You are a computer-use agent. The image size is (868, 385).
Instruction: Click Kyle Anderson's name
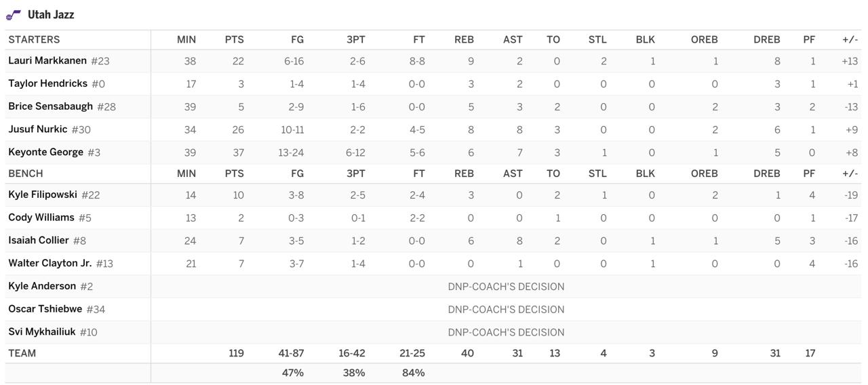[42, 286]
